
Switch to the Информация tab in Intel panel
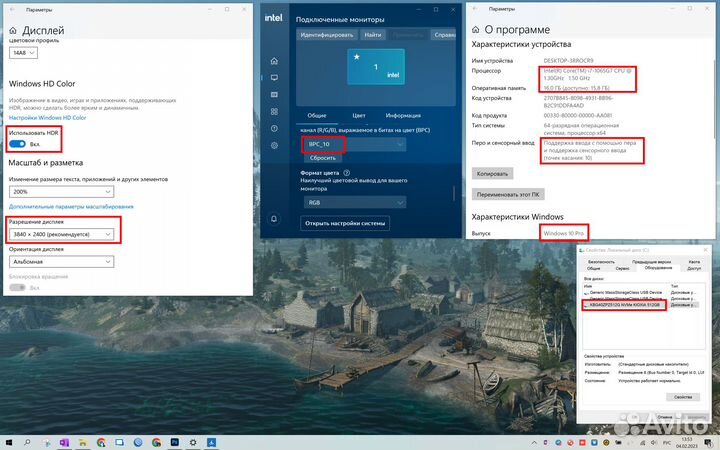[x=403, y=116]
